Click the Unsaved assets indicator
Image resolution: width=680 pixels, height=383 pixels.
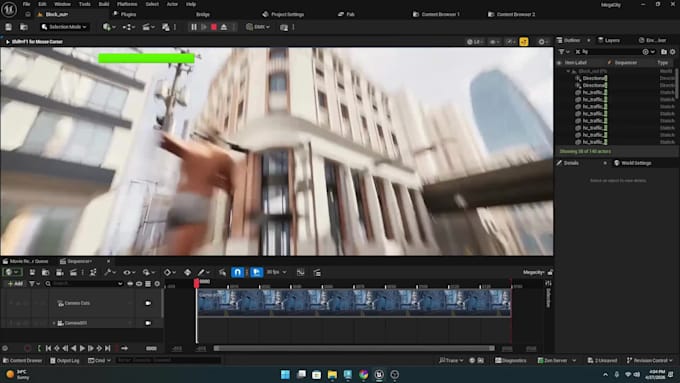[602, 360]
